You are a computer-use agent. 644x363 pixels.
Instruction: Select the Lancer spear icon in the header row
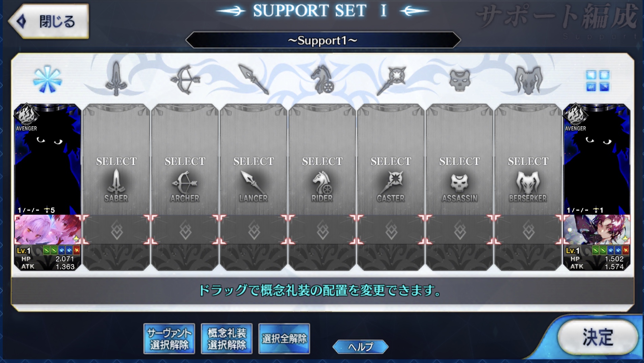pyautogui.click(x=254, y=79)
